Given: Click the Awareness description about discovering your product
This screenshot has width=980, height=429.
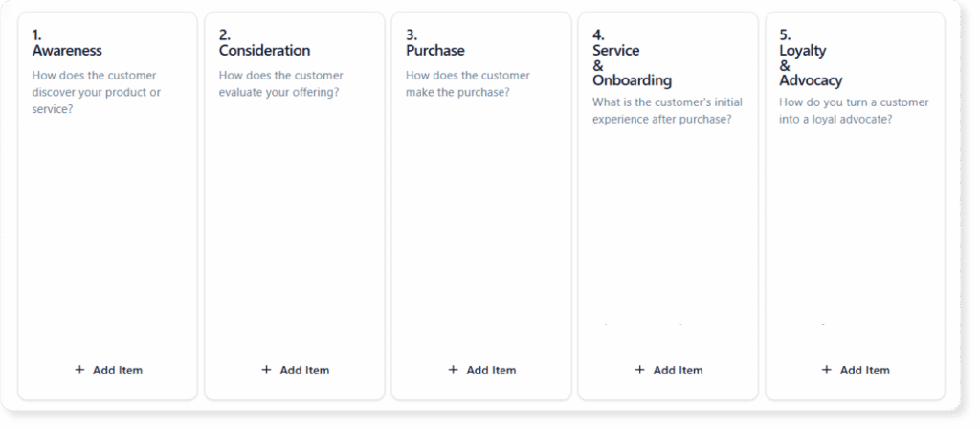Looking at the screenshot, I should 96,92.
